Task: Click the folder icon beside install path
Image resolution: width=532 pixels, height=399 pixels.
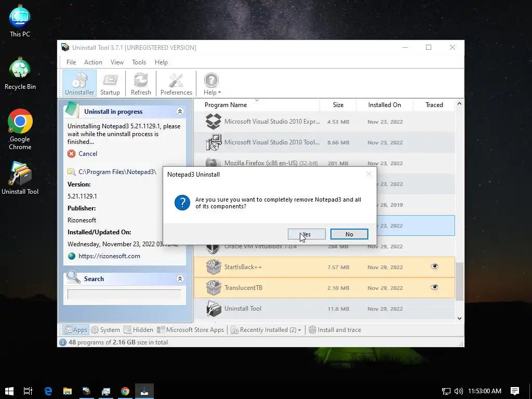Action: click(71, 172)
